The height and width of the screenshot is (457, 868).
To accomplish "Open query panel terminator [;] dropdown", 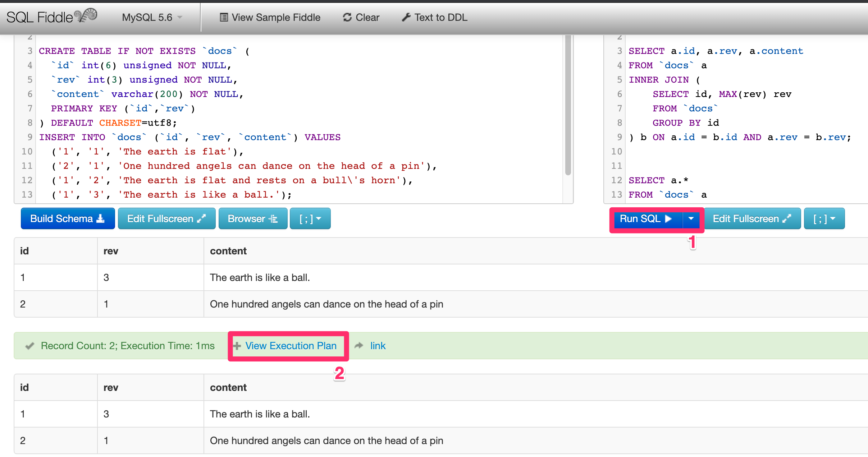I will (x=824, y=218).
